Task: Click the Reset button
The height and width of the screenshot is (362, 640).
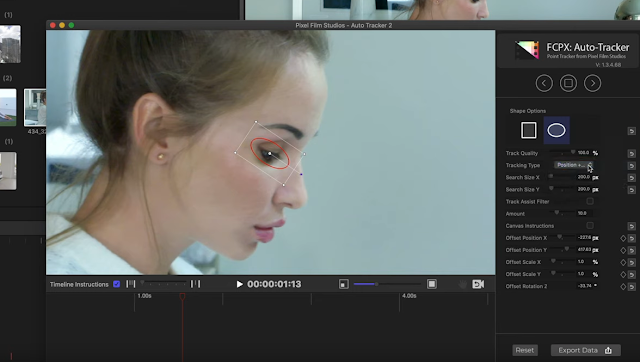Action: pos(524,350)
